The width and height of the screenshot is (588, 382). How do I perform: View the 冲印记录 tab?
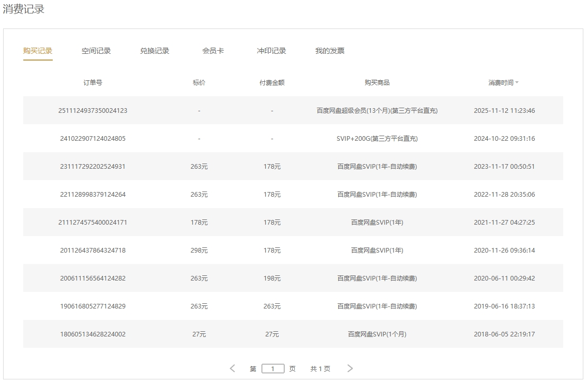[271, 50]
